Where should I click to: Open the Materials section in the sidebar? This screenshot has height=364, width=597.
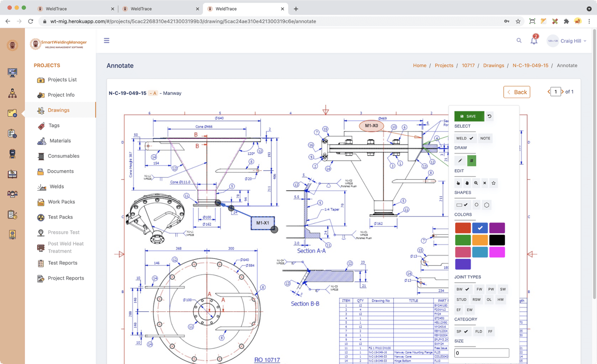(x=60, y=141)
